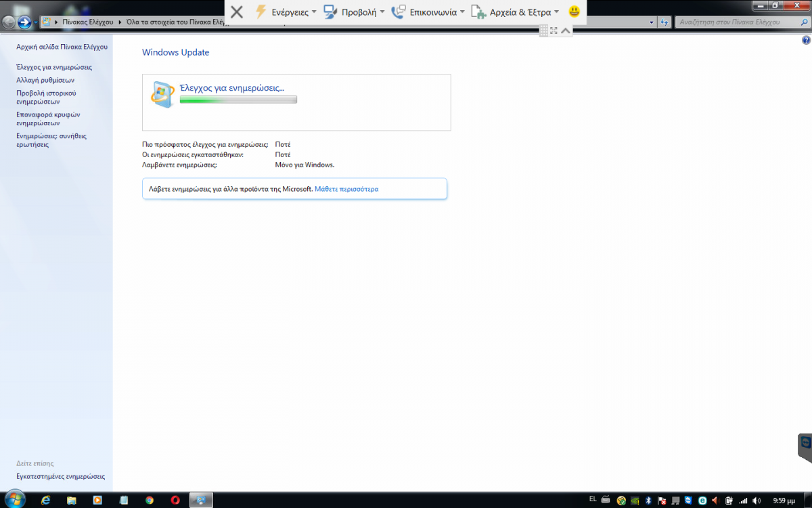Screen dimensions: 812x508
Task: Click the teal ESET tray icon
Action: [702, 501]
